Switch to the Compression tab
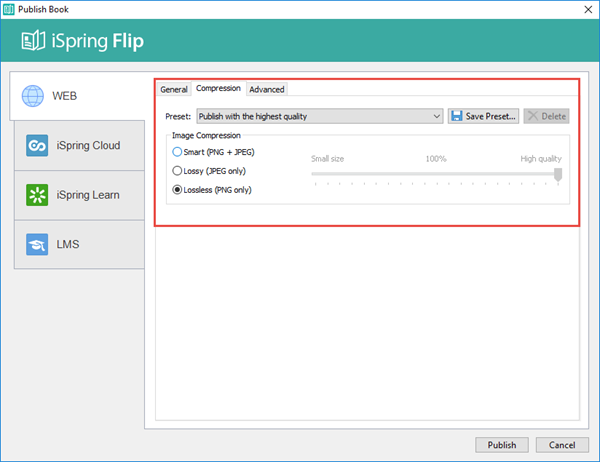The image size is (600, 462). click(x=218, y=88)
